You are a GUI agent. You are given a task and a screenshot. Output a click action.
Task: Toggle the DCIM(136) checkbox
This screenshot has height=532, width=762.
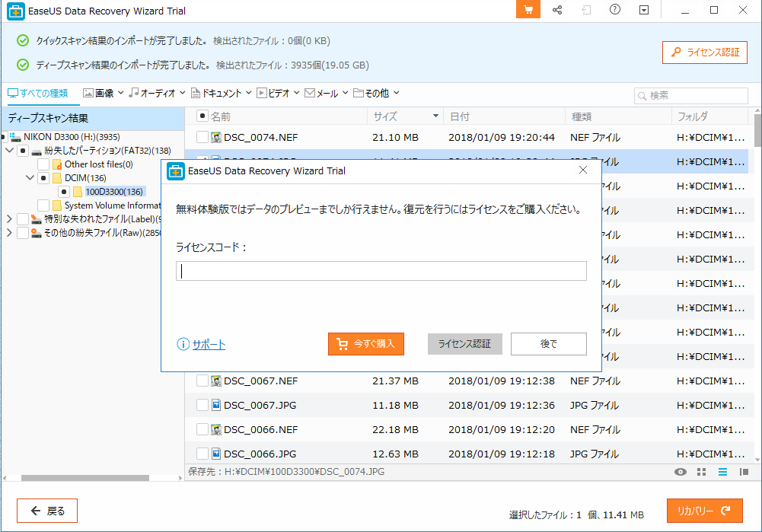pyautogui.click(x=43, y=178)
